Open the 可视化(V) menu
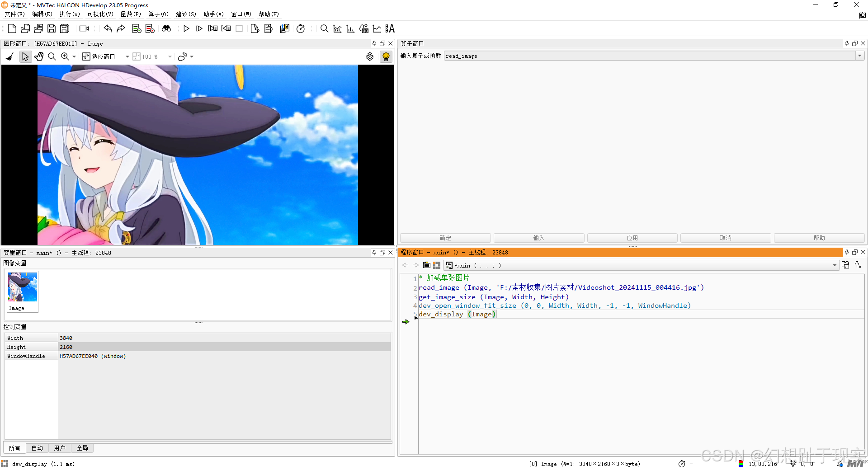 [x=100, y=14]
